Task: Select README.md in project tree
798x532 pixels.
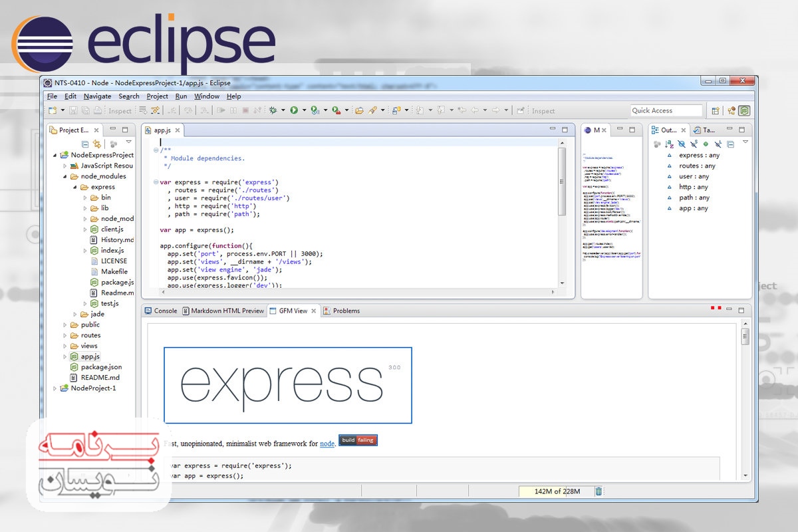Action: [94, 378]
